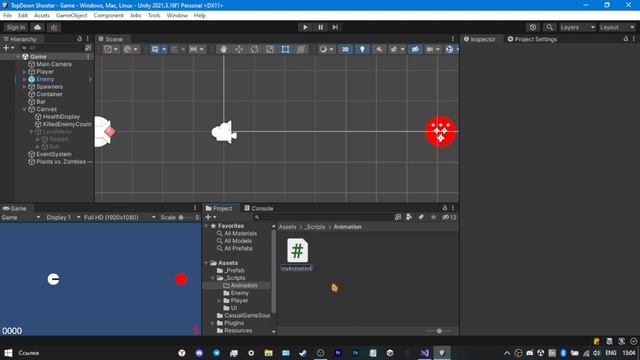Screen dimensions: 640x360
Task: Open the draw mode shading dropdown
Action: tap(326, 49)
